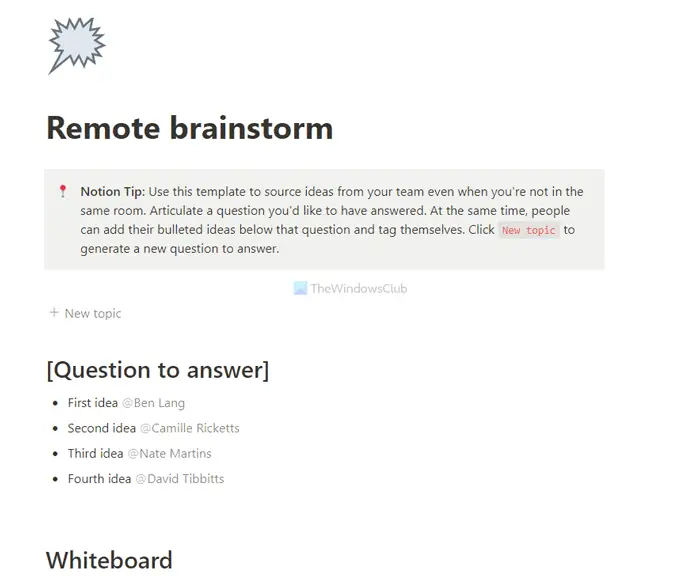Select the Question to answer heading

tap(158, 370)
